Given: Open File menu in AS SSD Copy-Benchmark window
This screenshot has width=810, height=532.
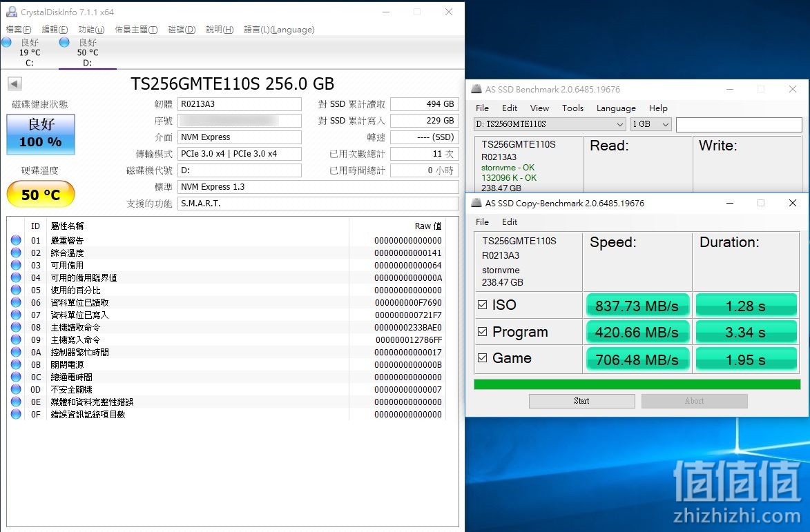Looking at the screenshot, I should (483, 222).
